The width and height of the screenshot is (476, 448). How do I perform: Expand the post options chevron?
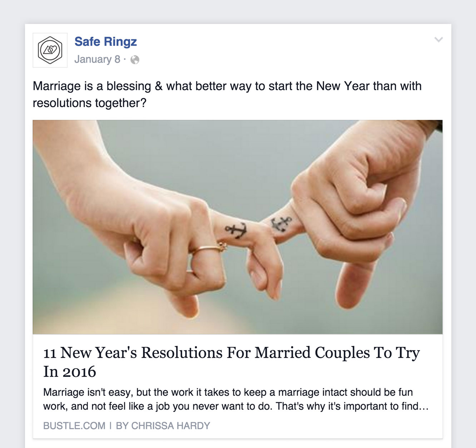tap(438, 40)
